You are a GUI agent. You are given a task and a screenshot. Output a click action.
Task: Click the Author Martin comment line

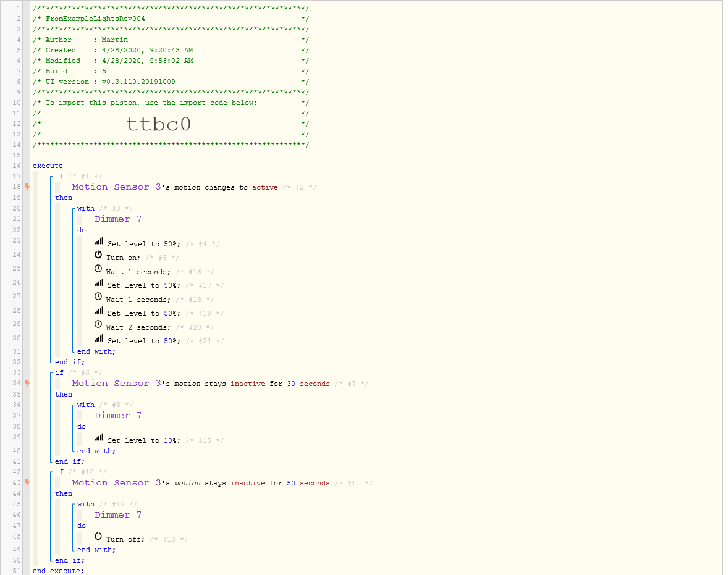point(171,40)
